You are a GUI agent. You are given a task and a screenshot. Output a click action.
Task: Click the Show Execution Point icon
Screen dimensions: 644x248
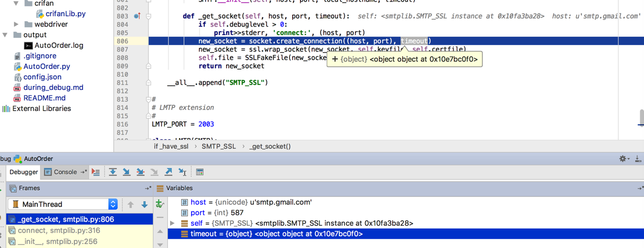pos(96,172)
